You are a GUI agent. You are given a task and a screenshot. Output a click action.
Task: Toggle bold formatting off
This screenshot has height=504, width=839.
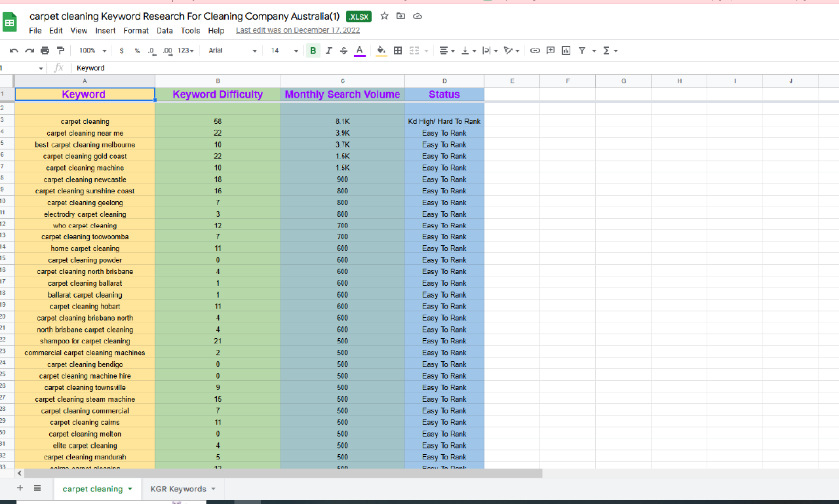[313, 50]
